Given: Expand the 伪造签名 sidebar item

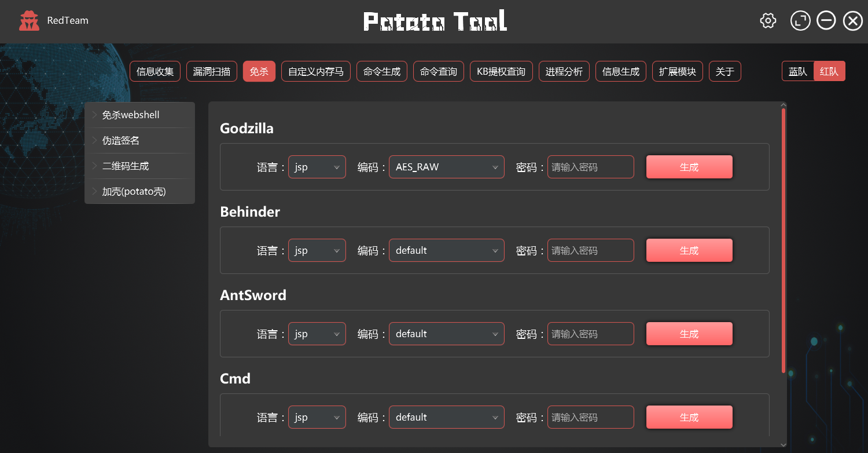Looking at the screenshot, I should (x=139, y=140).
